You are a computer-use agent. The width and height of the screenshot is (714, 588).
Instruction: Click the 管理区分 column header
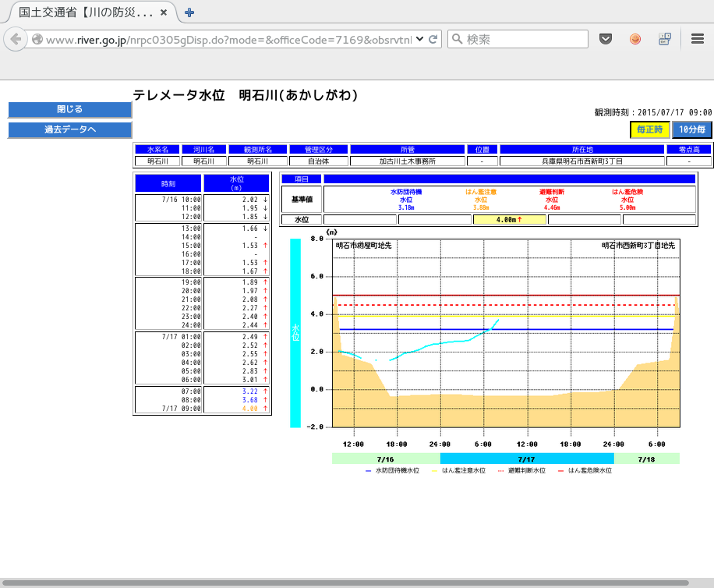pyautogui.click(x=319, y=150)
